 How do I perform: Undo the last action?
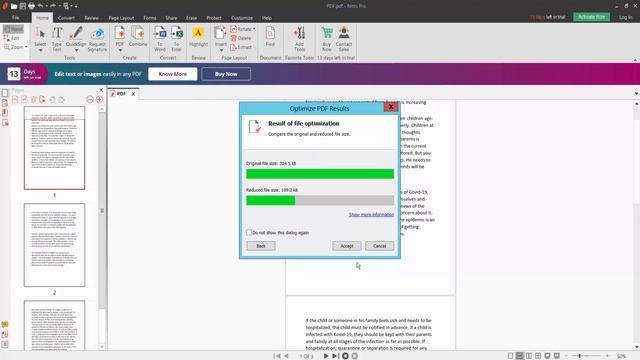[x=40, y=6]
